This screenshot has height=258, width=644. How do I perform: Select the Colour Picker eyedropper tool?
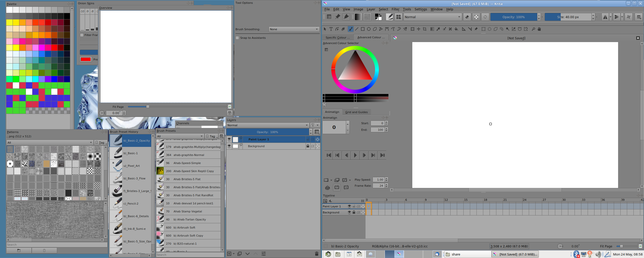438,29
